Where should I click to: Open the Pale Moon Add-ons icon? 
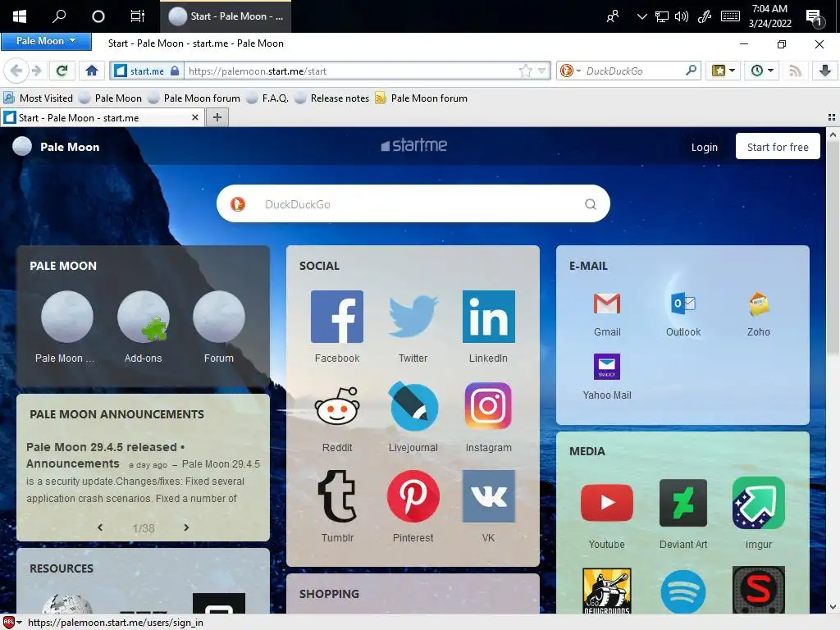pos(143,317)
